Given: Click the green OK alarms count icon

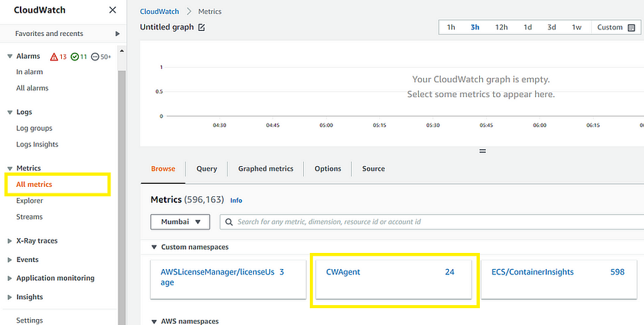Looking at the screenshot, I should 74,57.
